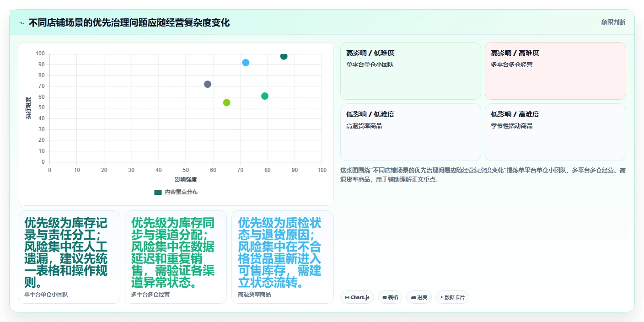The height and width of the screenshot is (322, 644).
Task: Click the description paragraph starting with 这张图围绕
Action: coord(483,175)
